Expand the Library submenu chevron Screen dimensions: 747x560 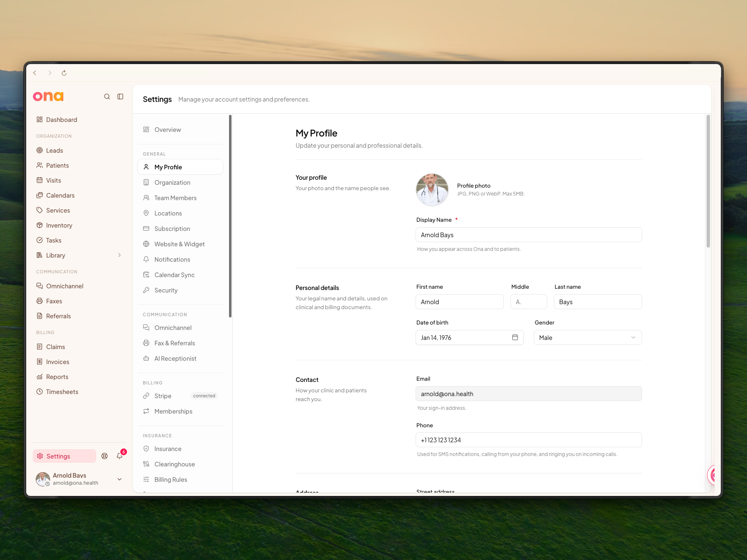tap(120, 255)
